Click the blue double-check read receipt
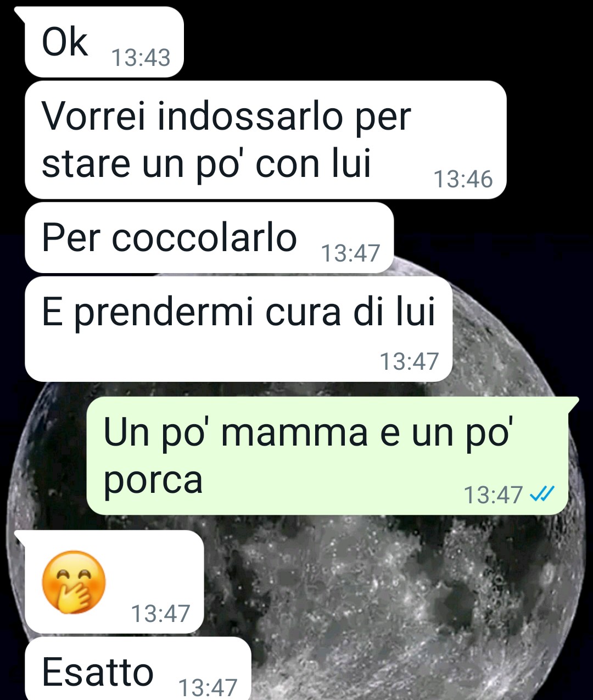This screenshot has height=700, width=593. coord(542,495)
